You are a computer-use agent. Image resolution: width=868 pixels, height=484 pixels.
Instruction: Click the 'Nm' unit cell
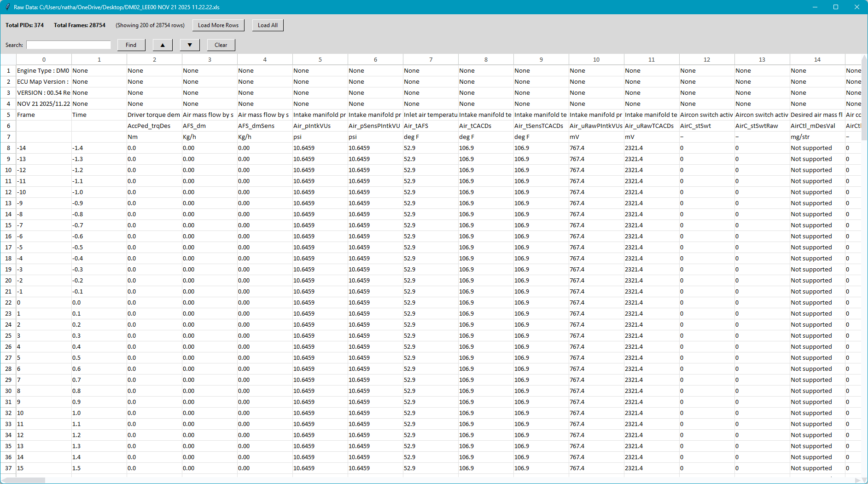(154, 137)
